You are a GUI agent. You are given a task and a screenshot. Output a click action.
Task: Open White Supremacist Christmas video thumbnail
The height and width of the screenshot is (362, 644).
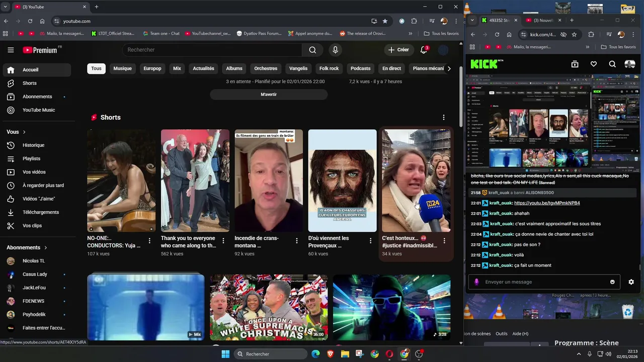[269, 307]
